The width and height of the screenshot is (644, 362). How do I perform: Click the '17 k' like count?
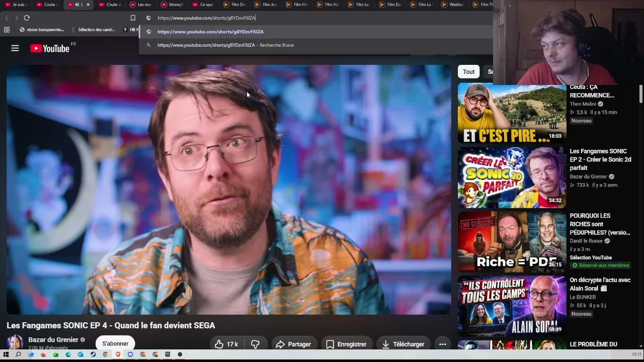click(232, 344)
